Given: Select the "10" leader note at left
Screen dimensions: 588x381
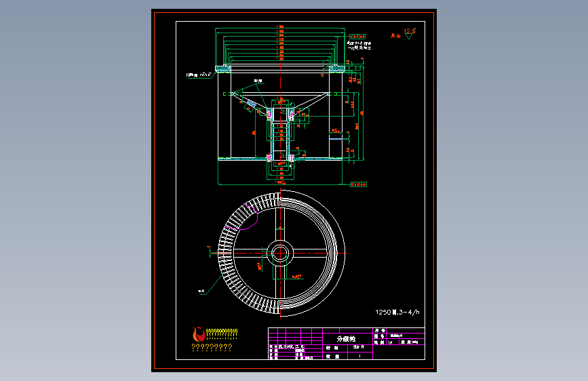Looking at the screenshot, I should pyautogui.click(x=199, y=75).
